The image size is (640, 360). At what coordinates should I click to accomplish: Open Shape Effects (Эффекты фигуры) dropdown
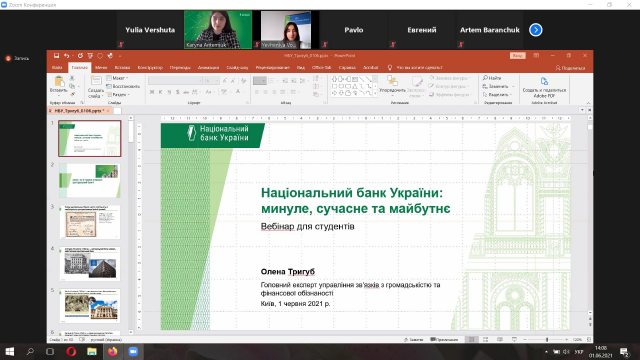coord(451,94)
